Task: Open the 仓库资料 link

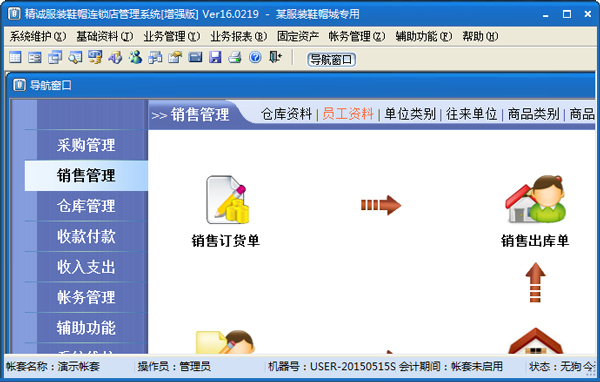Action: click(x=287, y=114)
